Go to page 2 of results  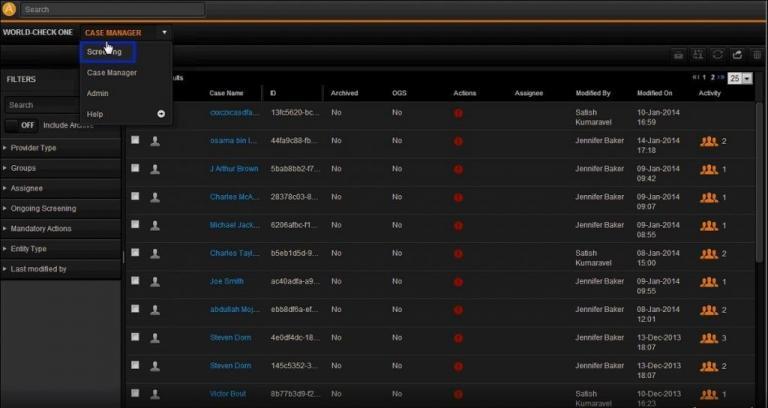coord(711,77)
